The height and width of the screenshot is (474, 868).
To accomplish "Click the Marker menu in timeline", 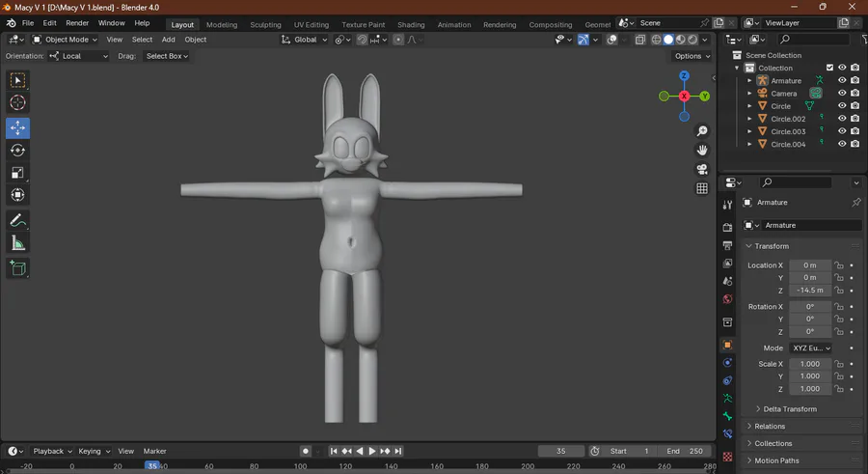I will (155, 451).
